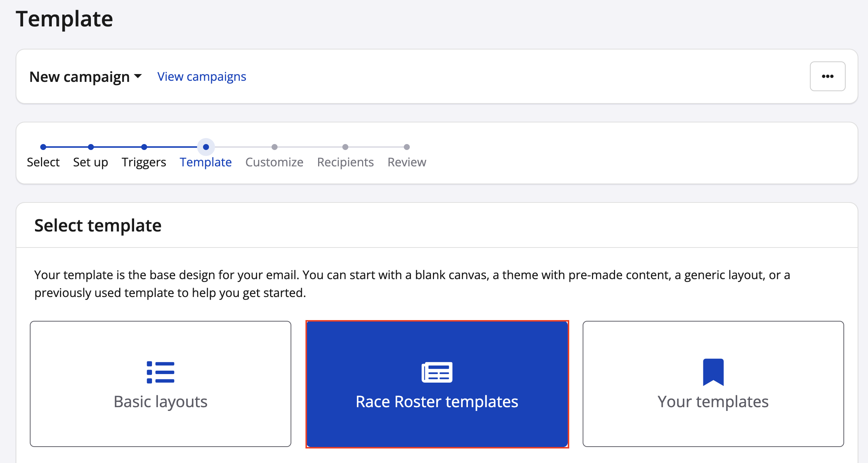Viewport: 868px width, 463px height.
Task: Choose the Basic layouts text label
Action: pos(161,402)
